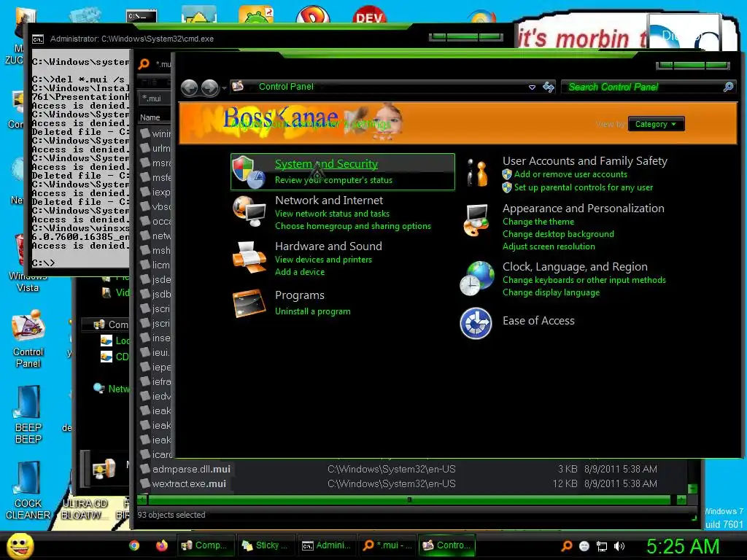747x560 pixels.
Task: Click Review your computer's status link
Action: pos(333,180)
